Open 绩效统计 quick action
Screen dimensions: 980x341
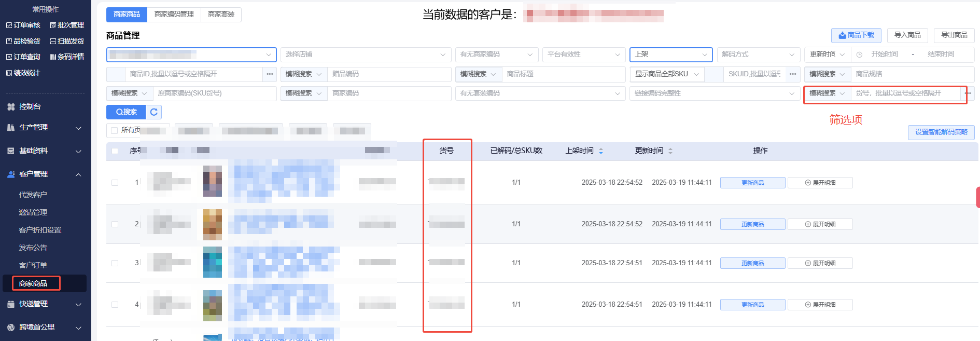pos(23,73)
